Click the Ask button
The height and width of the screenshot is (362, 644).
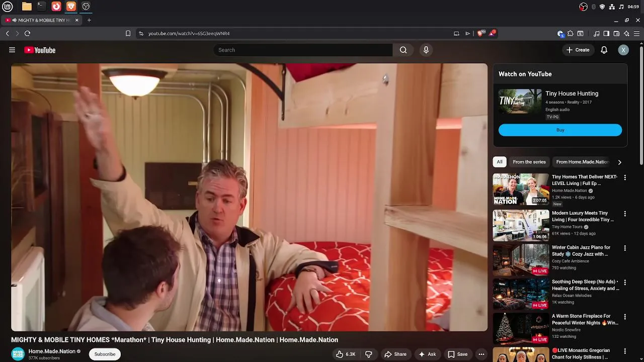pyautogui.click(x=427, y=354)
